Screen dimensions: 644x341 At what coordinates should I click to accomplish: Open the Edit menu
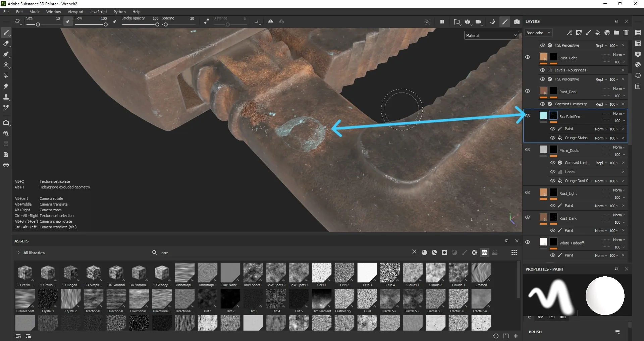pyautogui.click(x=19, y=12)
